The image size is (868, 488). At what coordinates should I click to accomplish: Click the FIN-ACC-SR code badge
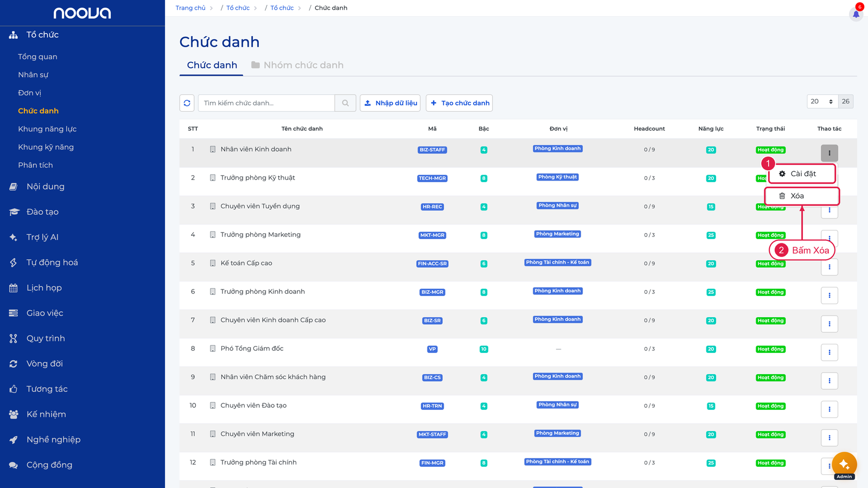tap(432, 264)
